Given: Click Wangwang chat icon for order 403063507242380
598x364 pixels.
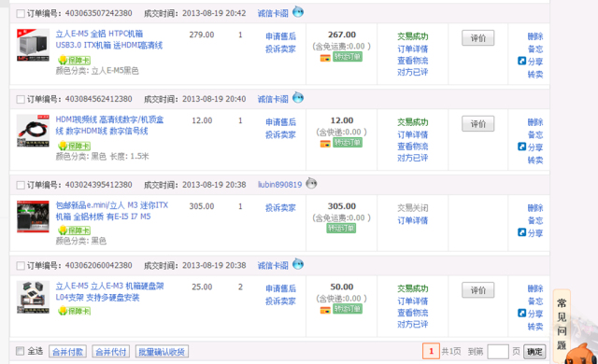Looking at the screenshot, I should 298,12.
